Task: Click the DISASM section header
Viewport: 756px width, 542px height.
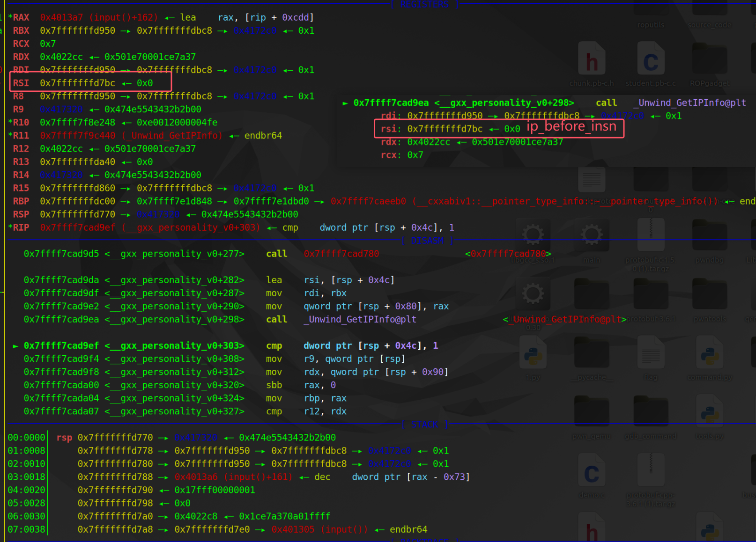Action: (x=428, y=241)
